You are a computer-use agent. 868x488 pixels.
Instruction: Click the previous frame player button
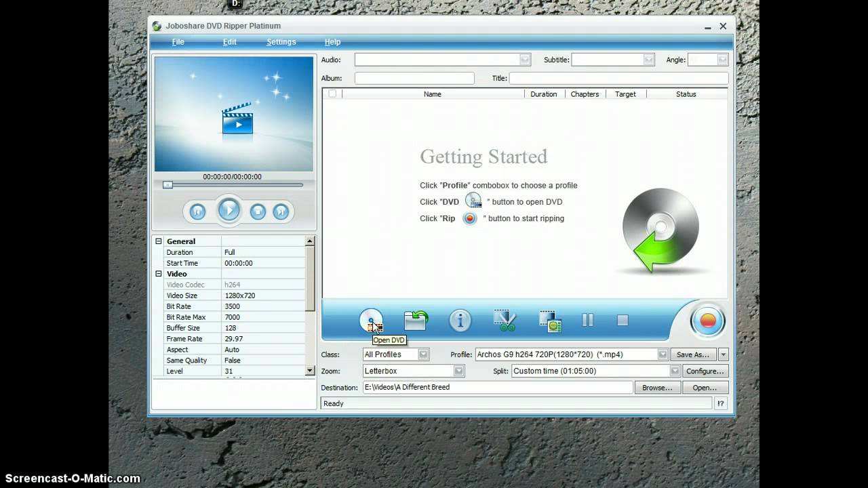(x=197, y=211)
